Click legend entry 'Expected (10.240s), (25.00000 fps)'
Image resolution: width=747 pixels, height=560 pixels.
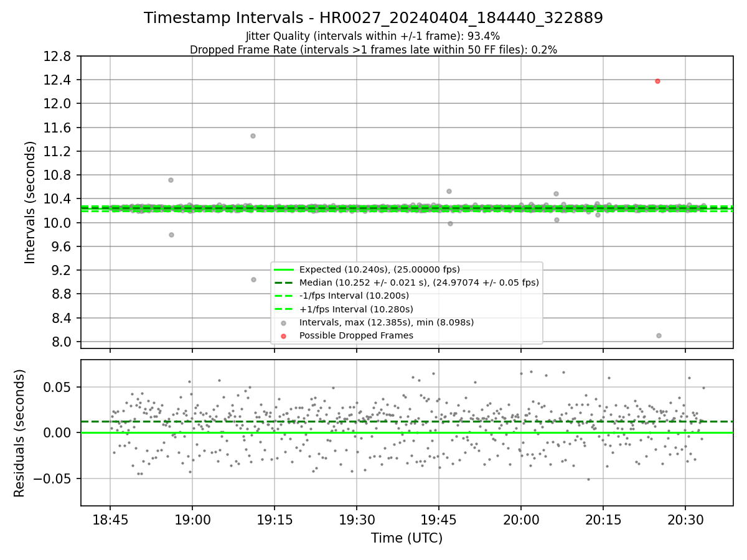380,269
